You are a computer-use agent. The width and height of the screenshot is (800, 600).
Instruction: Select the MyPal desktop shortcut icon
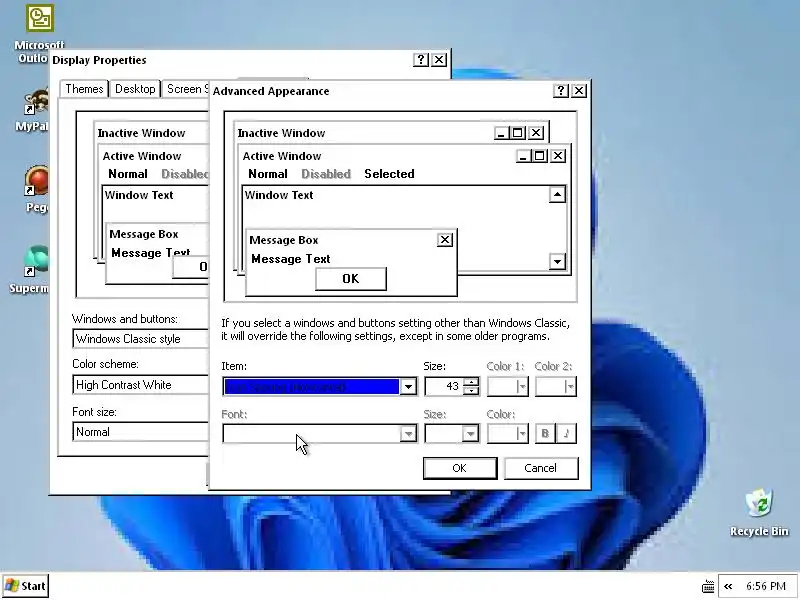(37, 102)
